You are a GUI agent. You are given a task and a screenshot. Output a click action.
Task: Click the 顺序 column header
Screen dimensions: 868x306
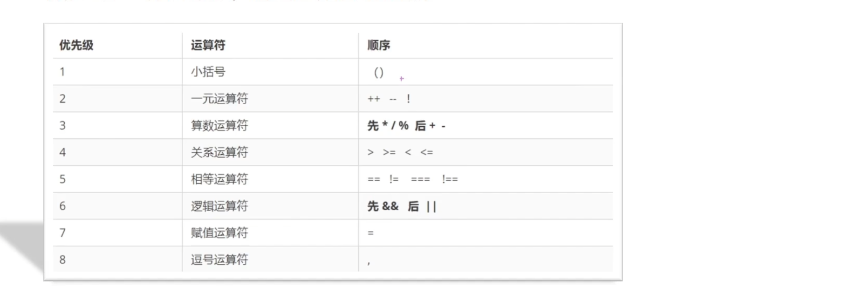click(379, 45)
